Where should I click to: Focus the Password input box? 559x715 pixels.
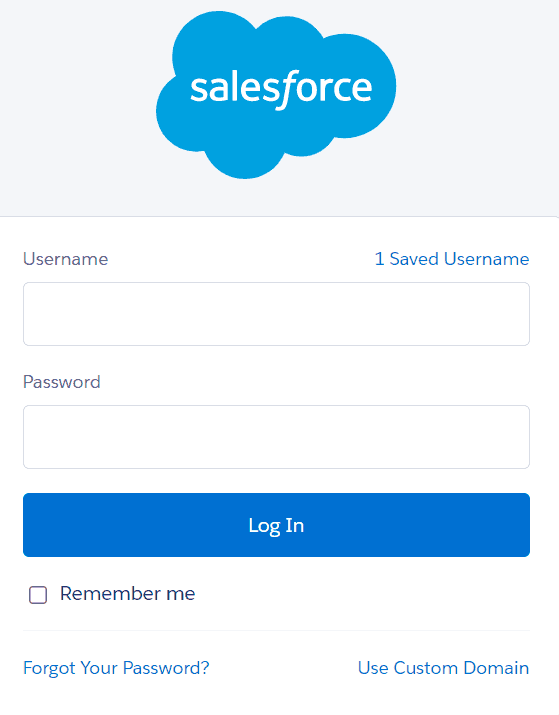276,437
